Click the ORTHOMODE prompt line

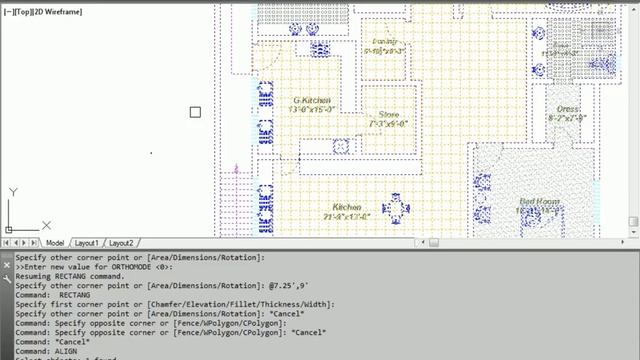point(94,267)
